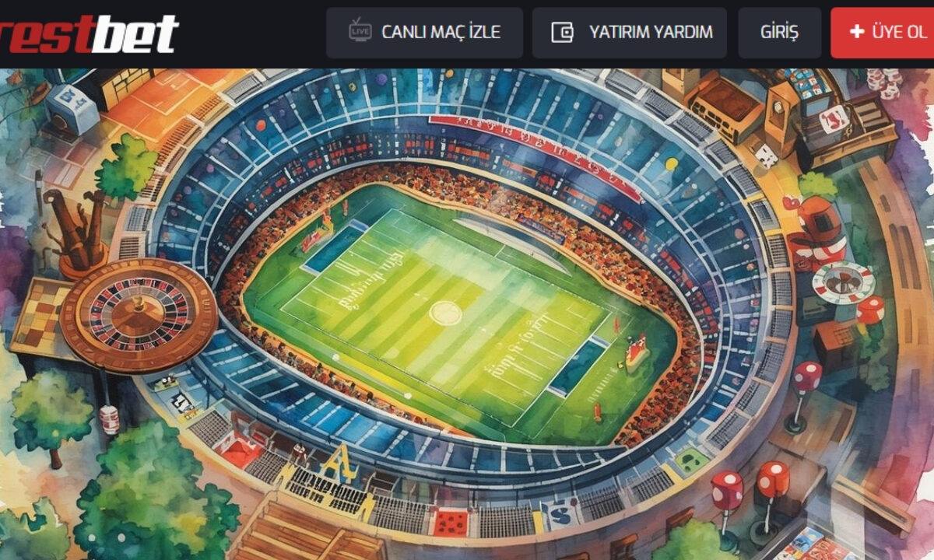
Task: Click the plus icon on ÜYE OL
Action: click(x=857, y=32)
